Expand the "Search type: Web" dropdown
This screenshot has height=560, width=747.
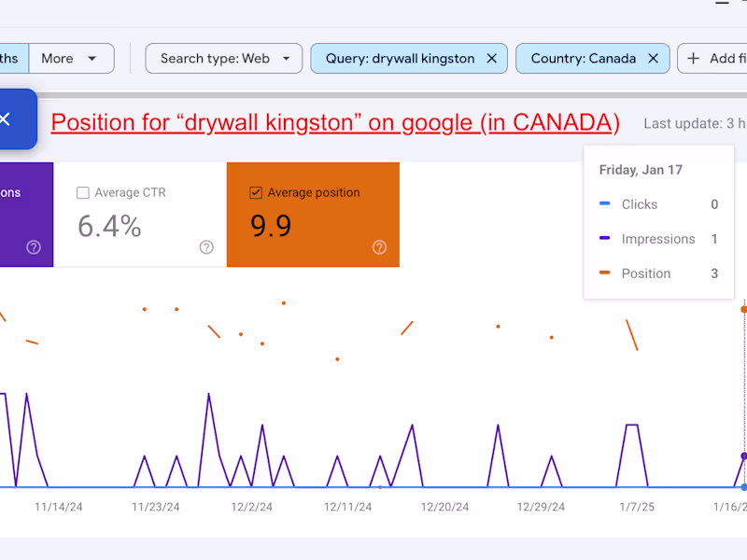pyautogui.click(x=223, y=58)
